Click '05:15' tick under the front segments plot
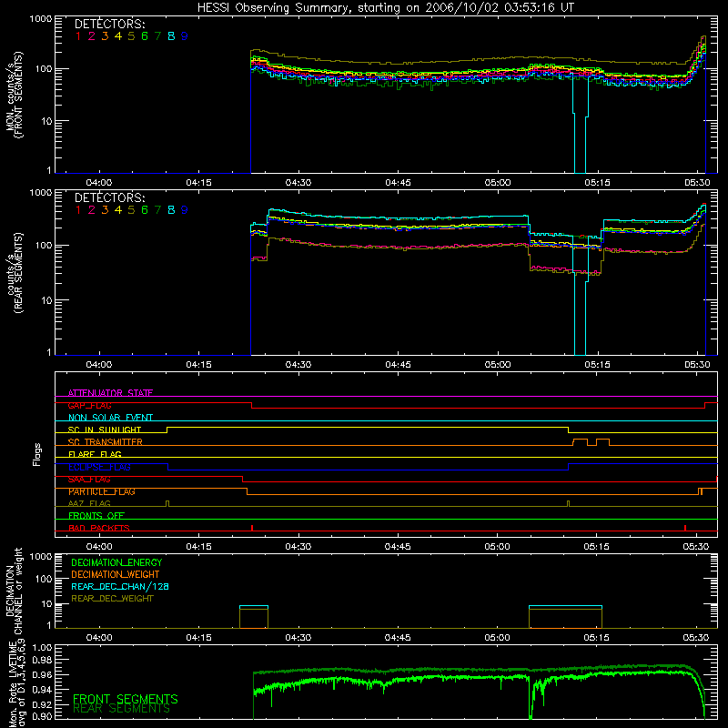 pos(597,183)
